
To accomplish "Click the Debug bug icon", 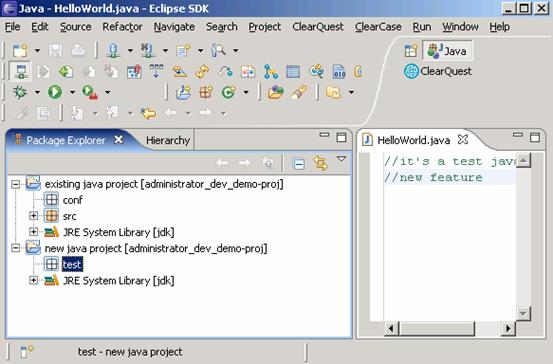I will (20, 92).
